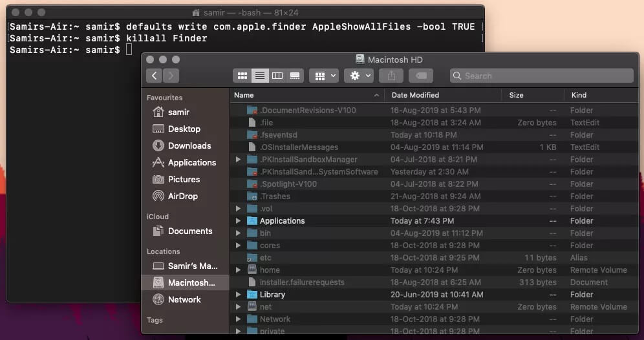The image size is (644, 340).
Task: Focus the Finder Search field
Action: click(x=542, y=76)
